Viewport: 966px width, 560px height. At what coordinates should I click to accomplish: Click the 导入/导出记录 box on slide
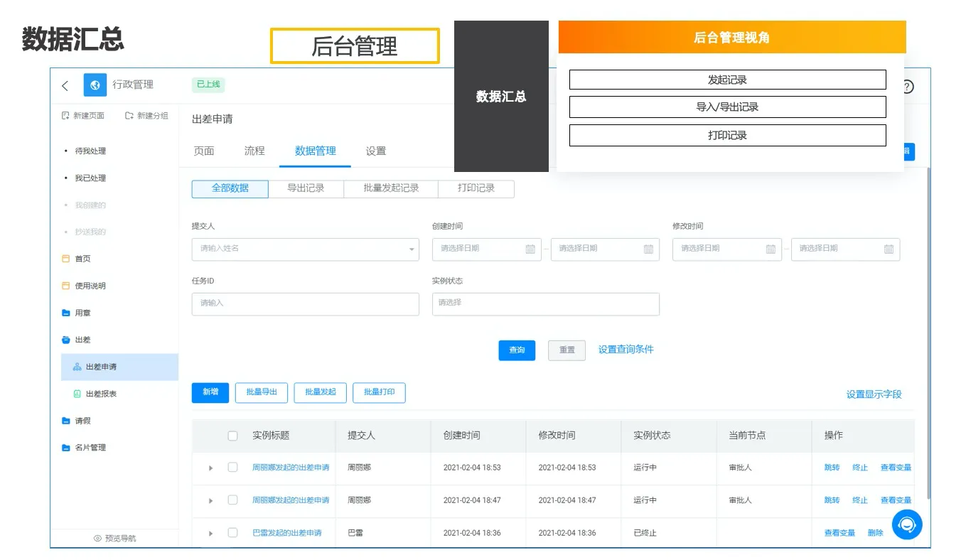click(727, 107)
